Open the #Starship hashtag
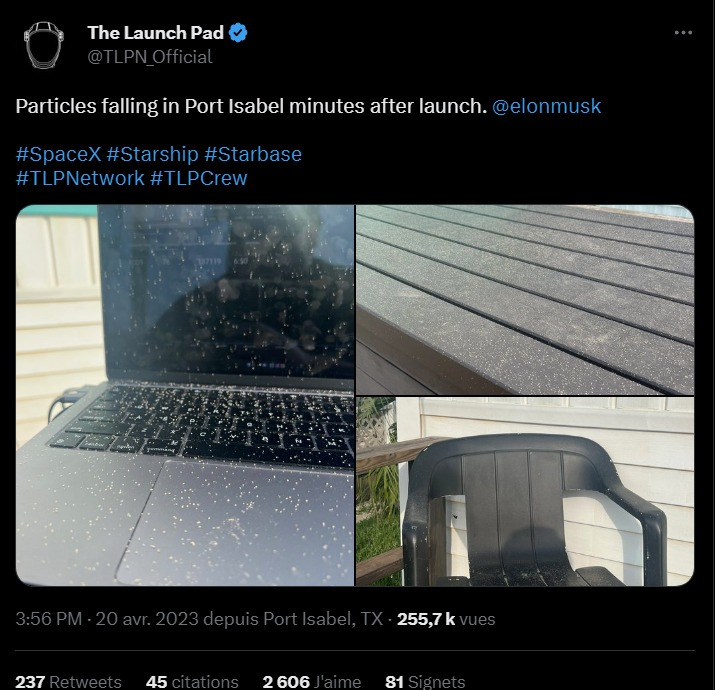This screenshot has width=715, height=690. click(x=152, y=154)
